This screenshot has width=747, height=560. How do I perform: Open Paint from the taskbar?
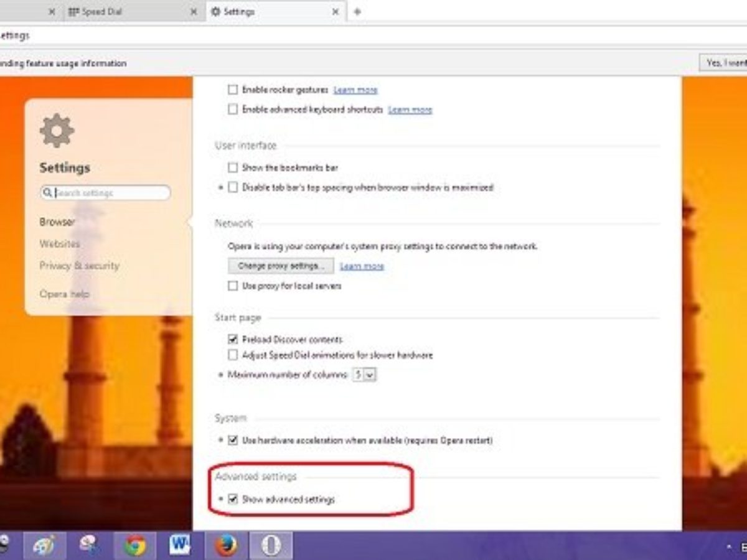(45, 546)
